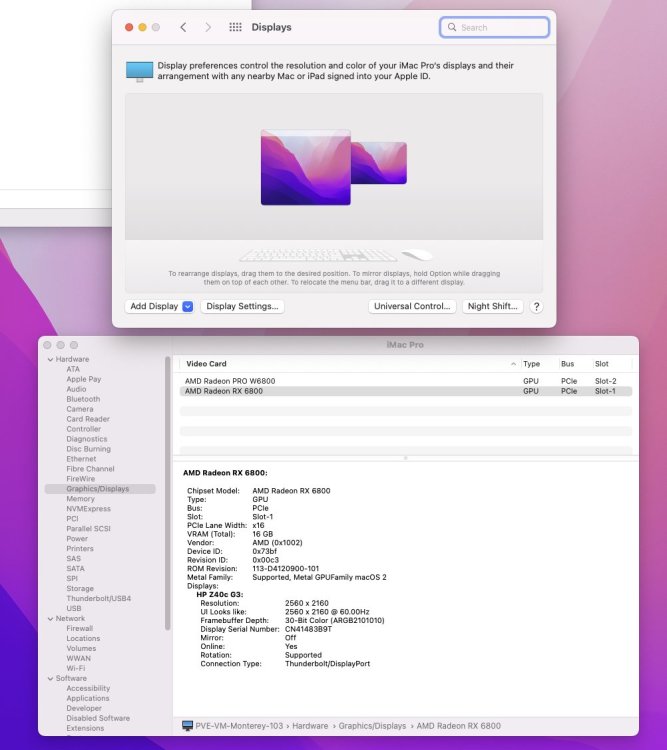Select Graphics/Displays in sidebar
This screenshot has width=667, height=750.
pos(100,489)
